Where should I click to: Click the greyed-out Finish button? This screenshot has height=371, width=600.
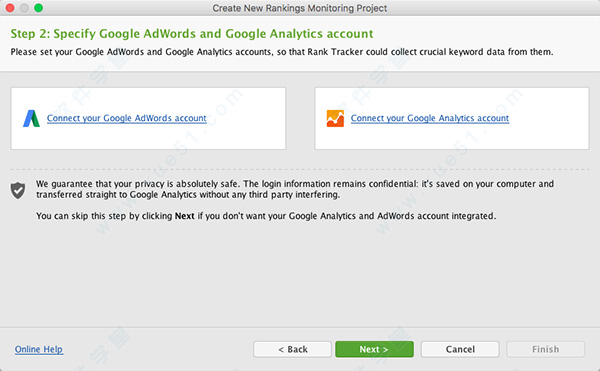(546, 349)
